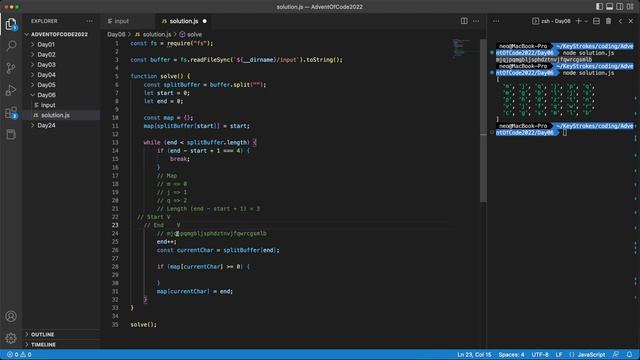Split the terminal
Image resolution: width=640 pixels, height=360 pixels.
pyautogui.click(x=596, y=21)
